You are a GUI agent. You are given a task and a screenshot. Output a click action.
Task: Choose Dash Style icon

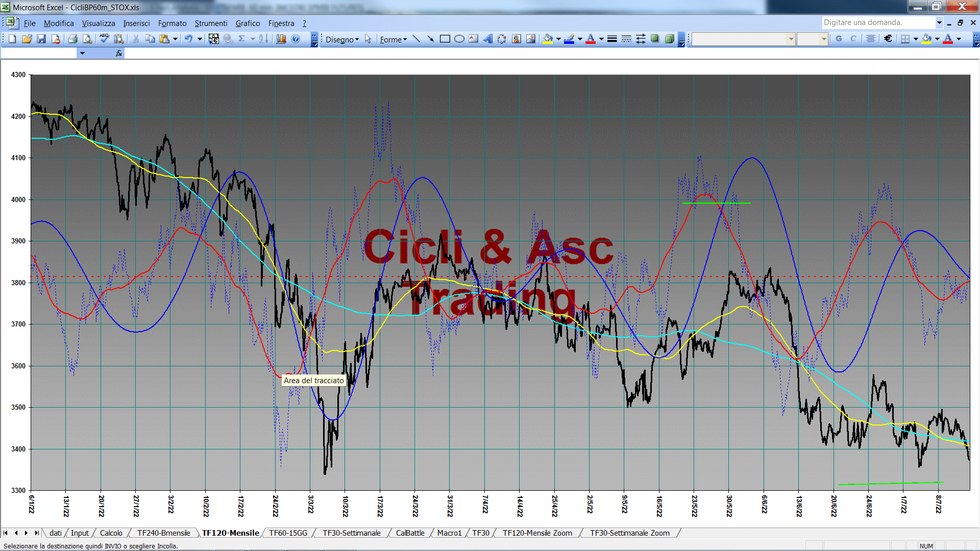(x=626, y=39)
